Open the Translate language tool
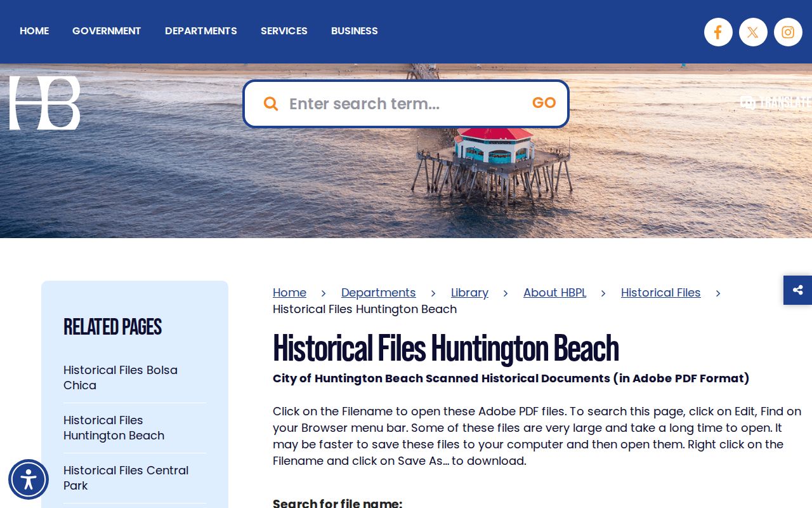 pyautogui.click(x=776, y=102)
